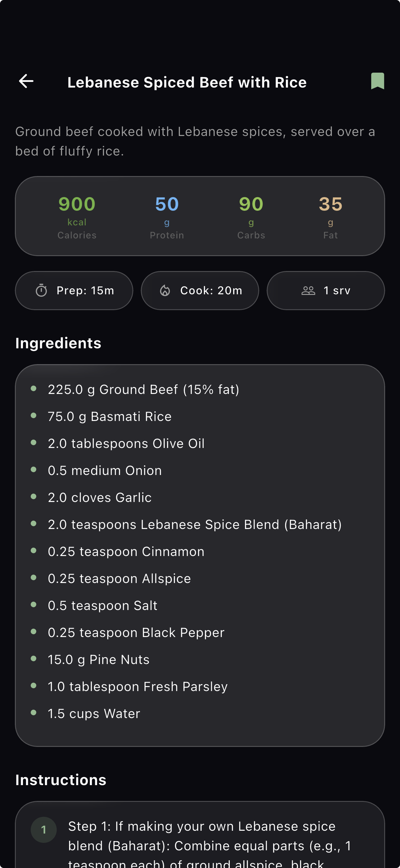Tap the 1 srv pill to adjust servings
400x868 pixels.
(326, 291)
